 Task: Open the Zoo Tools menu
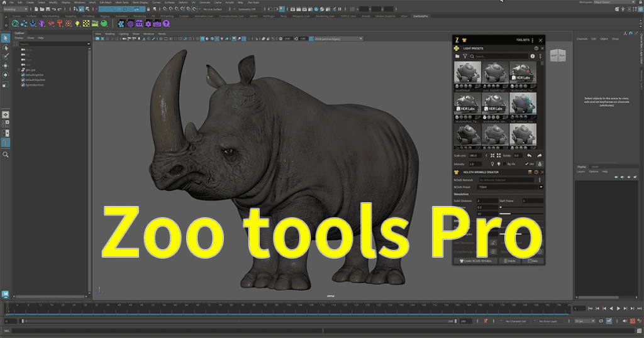pos(253,3)
